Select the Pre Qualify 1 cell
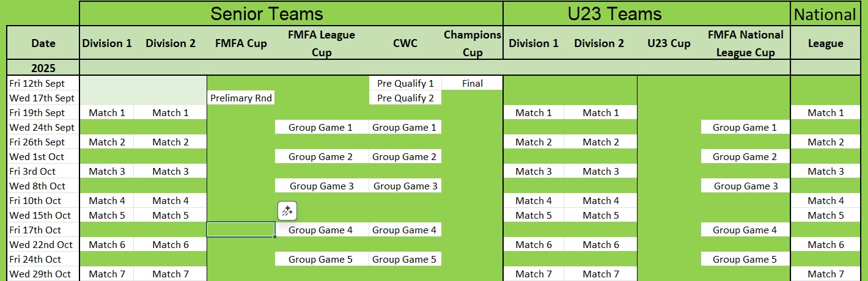 [405, 83]
